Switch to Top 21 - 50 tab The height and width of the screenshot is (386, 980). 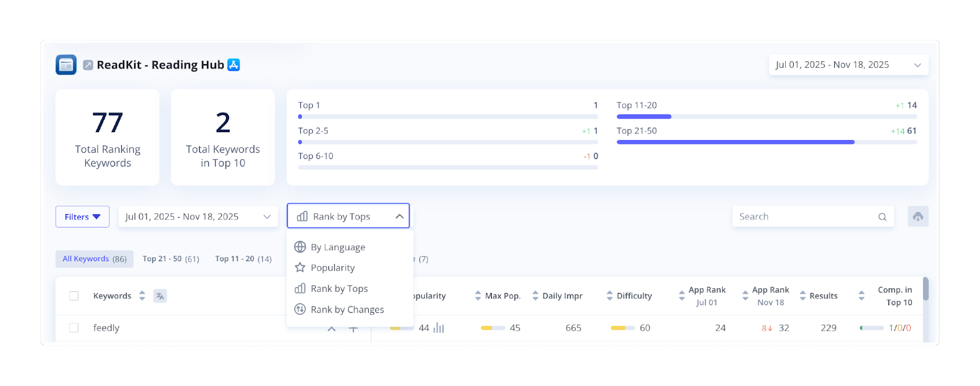tap(171, 259)
